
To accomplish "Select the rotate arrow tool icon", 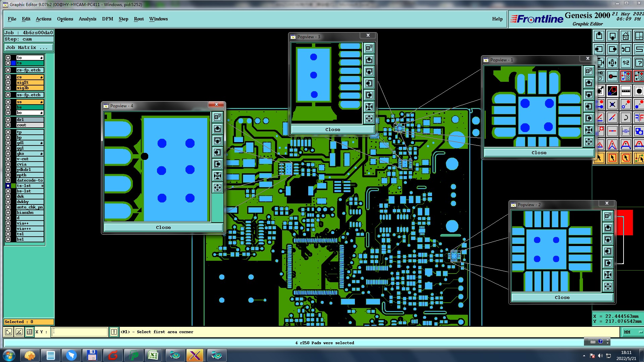I will [x=626, y=118].
